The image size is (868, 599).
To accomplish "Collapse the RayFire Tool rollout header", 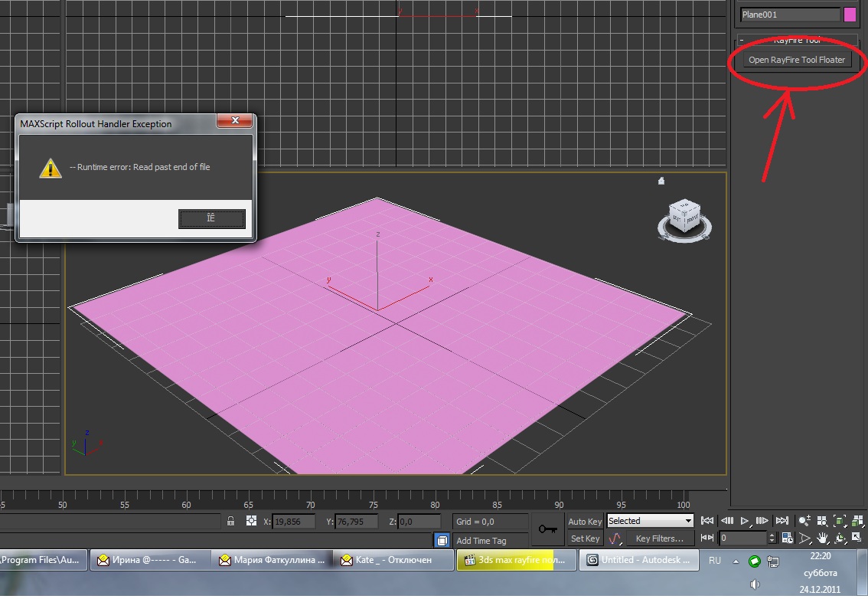I will (797, 40).
